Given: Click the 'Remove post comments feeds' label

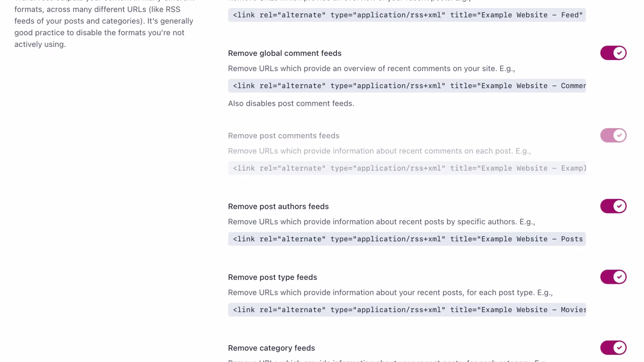Looking at the screenshot, I should pyautogui.click(x=283, y=136).
